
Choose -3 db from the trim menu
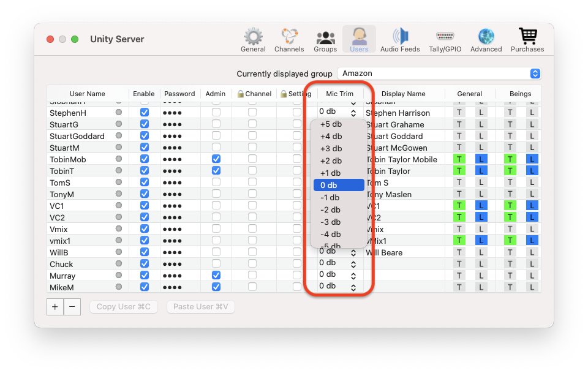(339, 222)
